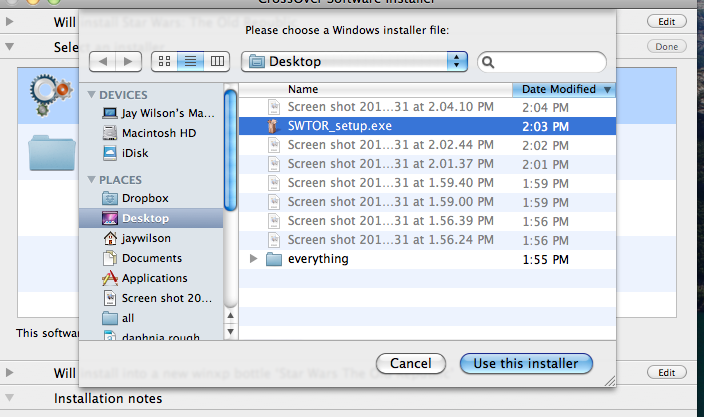The image size is (704, 417).
Task: Go back with the left arrow button
Action: click(103, 61)
